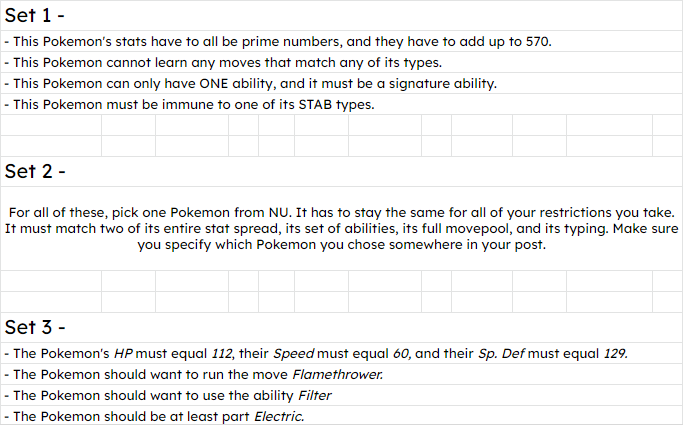Select the cannot learn matching moves row

point(342,62)
